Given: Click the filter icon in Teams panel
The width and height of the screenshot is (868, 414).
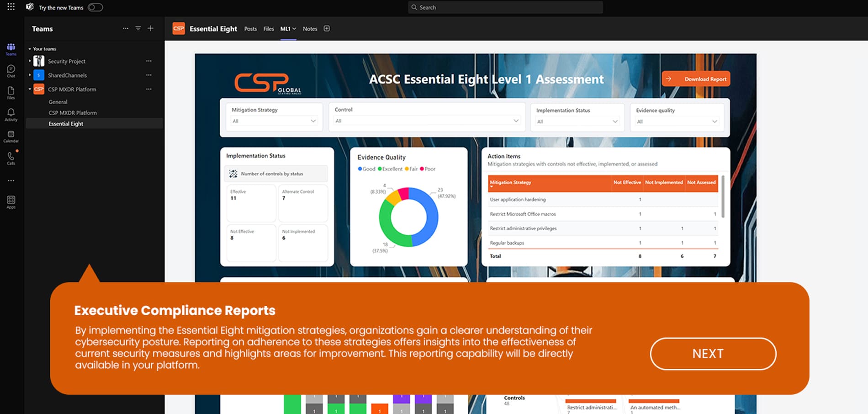Looking at the screenshot, I should coord(138,28).
